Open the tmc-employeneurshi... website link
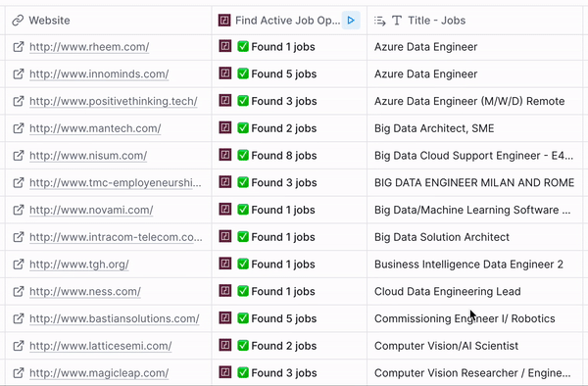This screenshot has height=386, width=588. click(116, 182)
